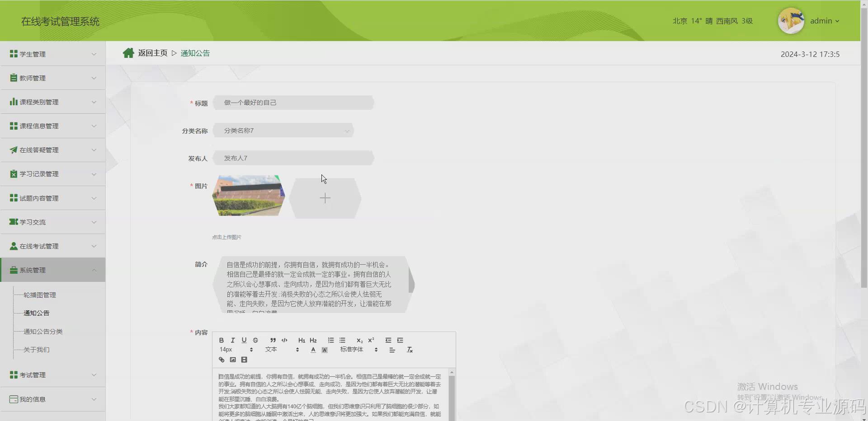Select 轮播图管理 in the sidebar
This screenshot has height=421, width=868.
39,295
